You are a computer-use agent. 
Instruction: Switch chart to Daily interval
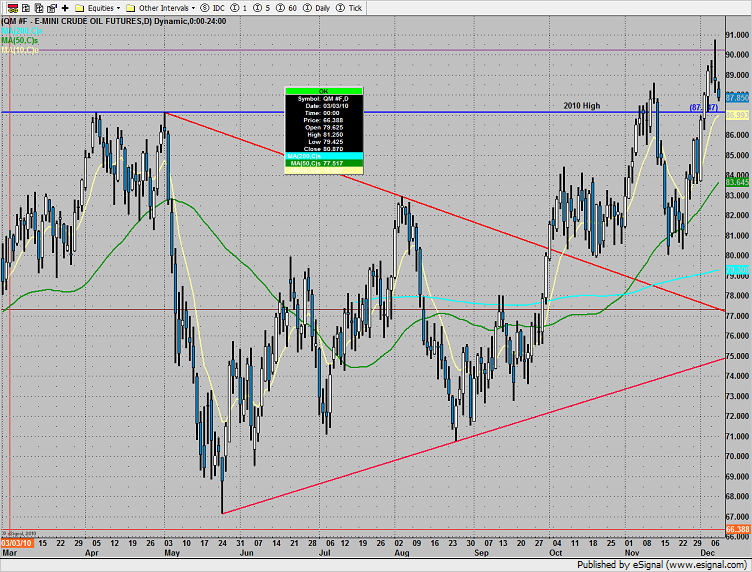[x=317, y=8]
